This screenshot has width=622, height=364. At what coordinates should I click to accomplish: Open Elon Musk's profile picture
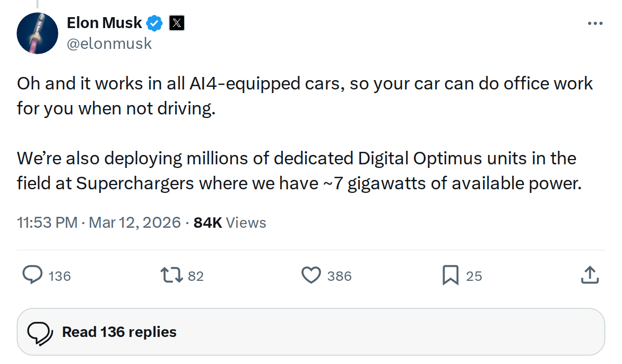(37, 33)
